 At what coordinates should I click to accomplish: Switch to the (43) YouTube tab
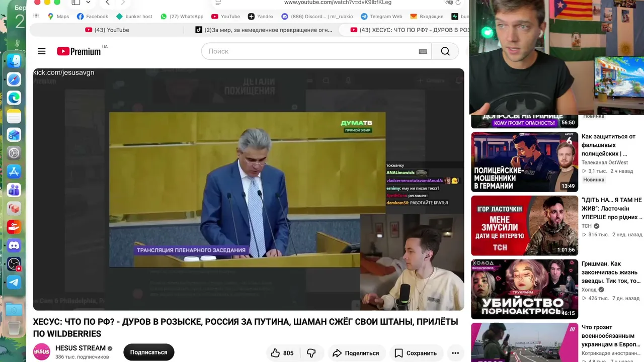pyautogui.click(x=107, y=30)
